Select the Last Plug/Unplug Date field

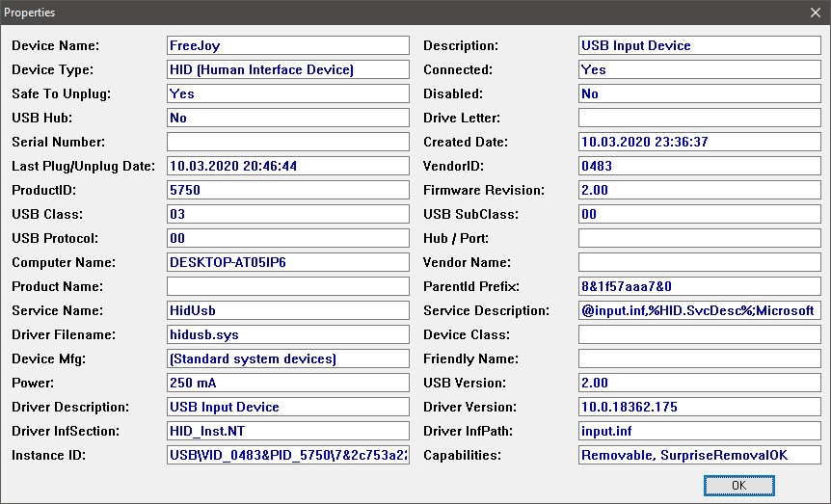(x=288, y=166)
